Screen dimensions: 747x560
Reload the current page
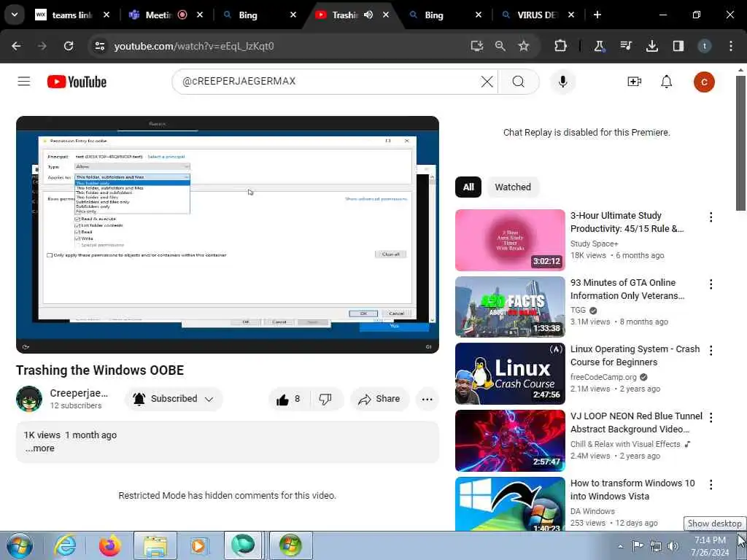pos(69,46)
